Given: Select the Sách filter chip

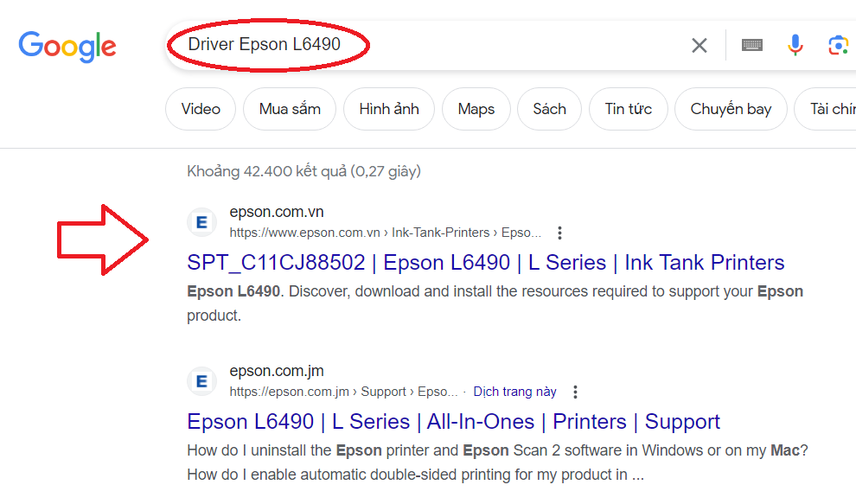Looking at the screenshot, I should (549, 109).
